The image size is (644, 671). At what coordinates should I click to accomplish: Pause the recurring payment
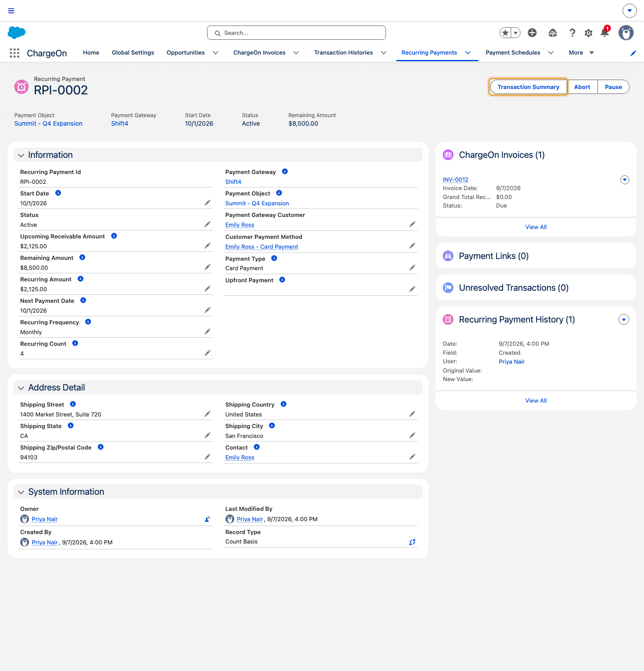[614, 87]
